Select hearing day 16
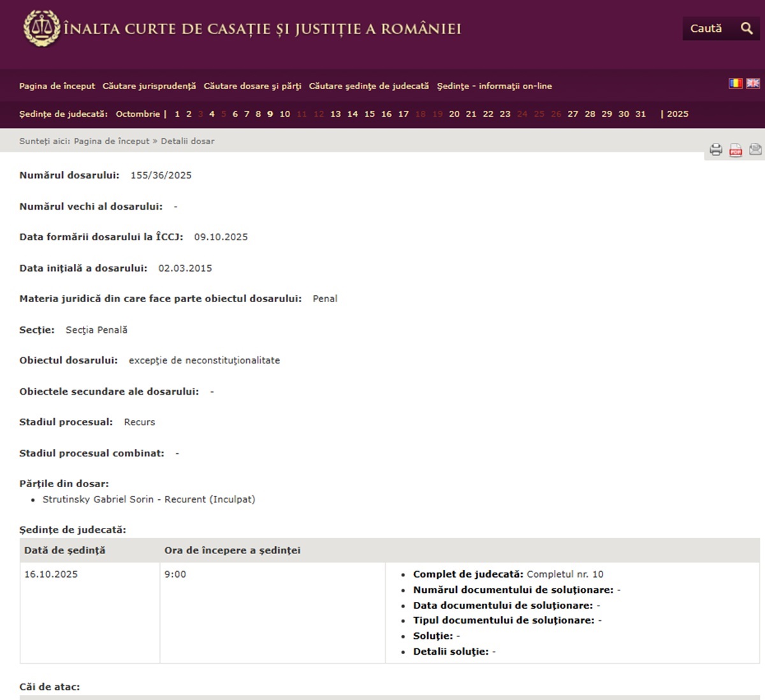 click(x=386, y=114)
